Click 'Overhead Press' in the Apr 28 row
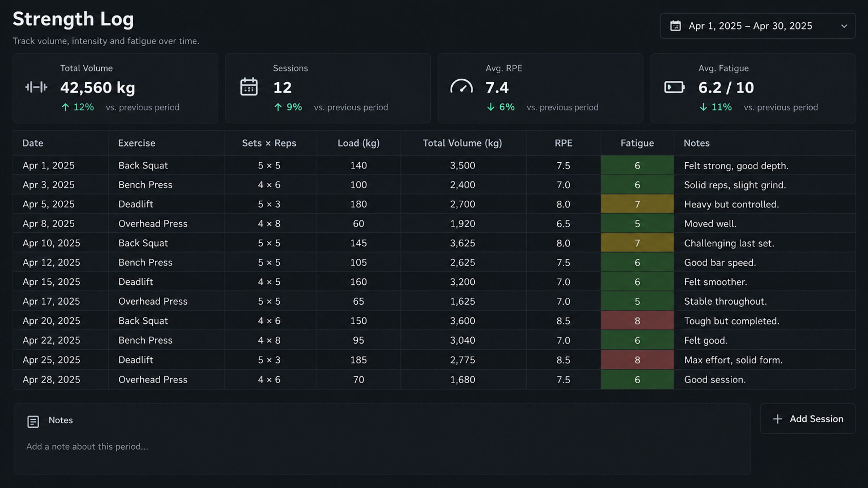 click(153, 380)
